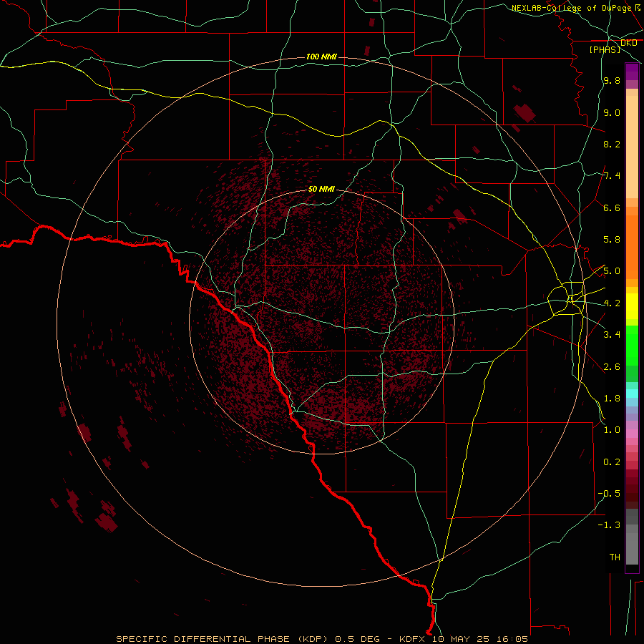Click the DKD label above the legend

(x=628, y=43)
